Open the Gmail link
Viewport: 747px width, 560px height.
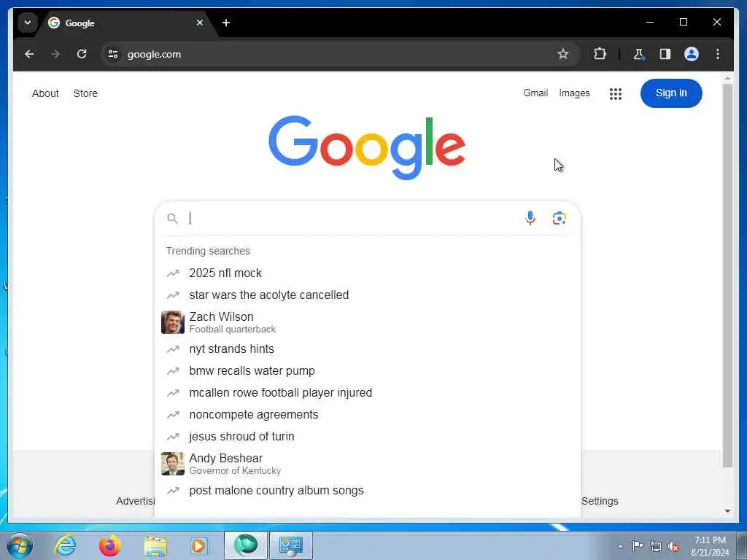tap(535, 93)
